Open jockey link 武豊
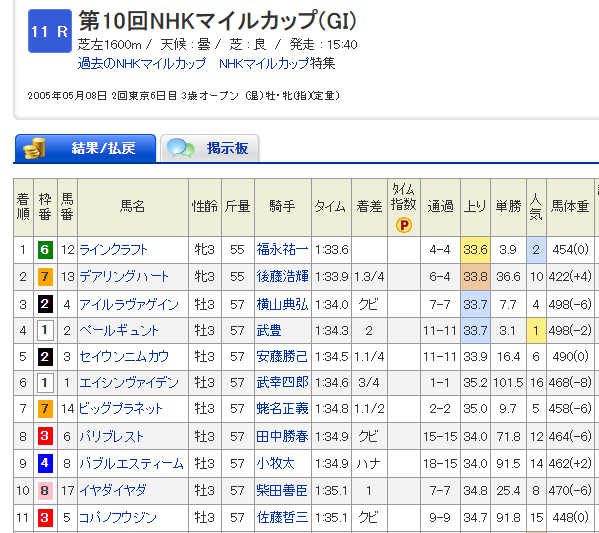This screenshot has width=599, height=533. coord(269,330)
